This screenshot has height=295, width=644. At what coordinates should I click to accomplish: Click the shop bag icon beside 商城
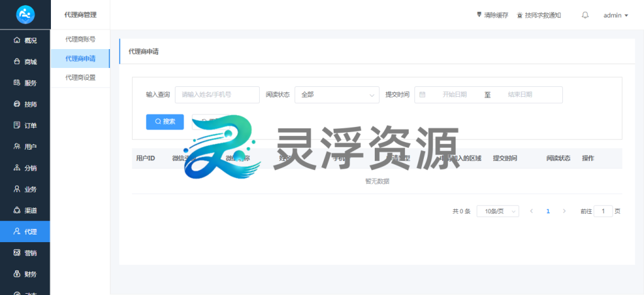point(17,61)
